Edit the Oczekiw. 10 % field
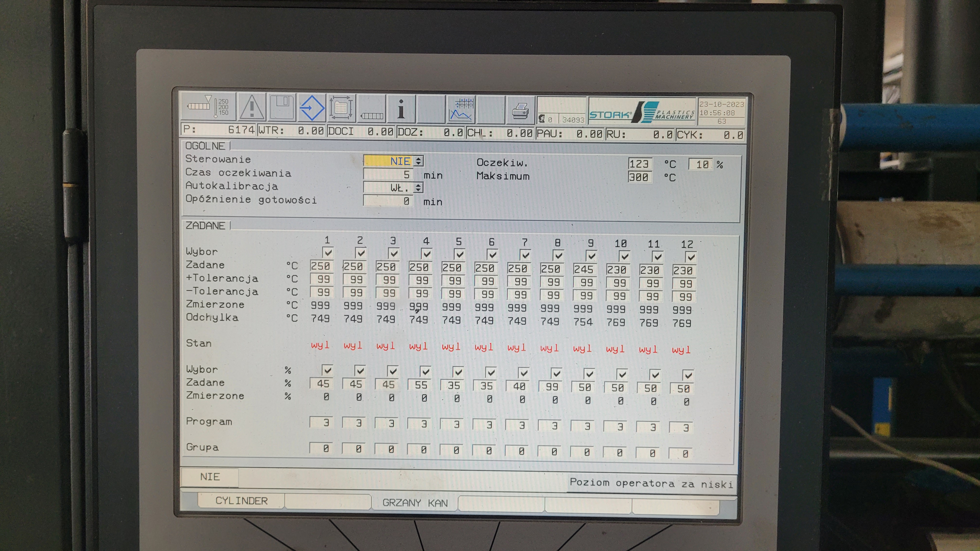The image size is (980, 551). tap(700, 164)
